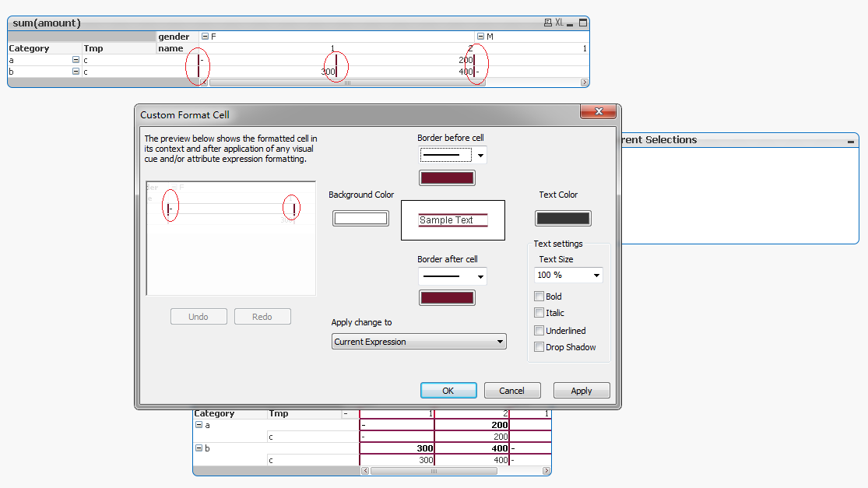Image resolution: width=868 pixels, height=488 pixels.
Task: Open Border before cell style dropdown
Action: [x=480, y=156]
